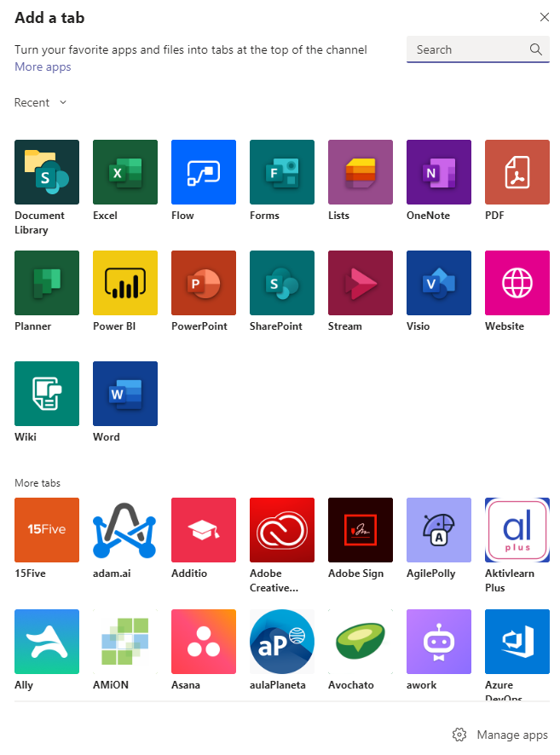
Task: Pick the Avochato app tile
Action: [x=361, y=642]
